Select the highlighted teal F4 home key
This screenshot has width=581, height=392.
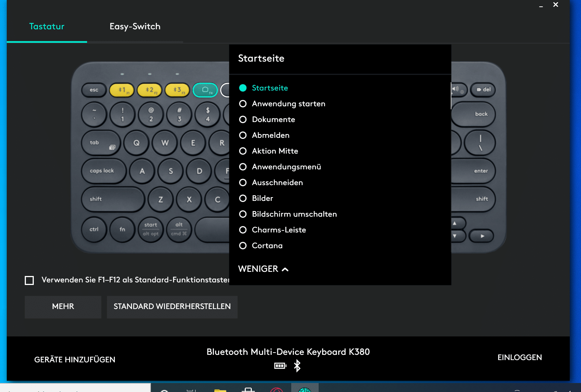click(x=205, y=90)
